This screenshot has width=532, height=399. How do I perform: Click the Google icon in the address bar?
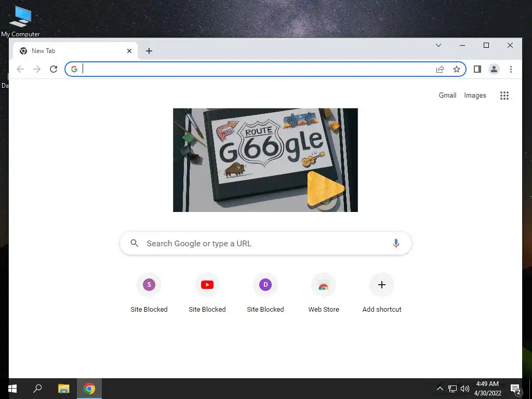[x=74, y=69]
